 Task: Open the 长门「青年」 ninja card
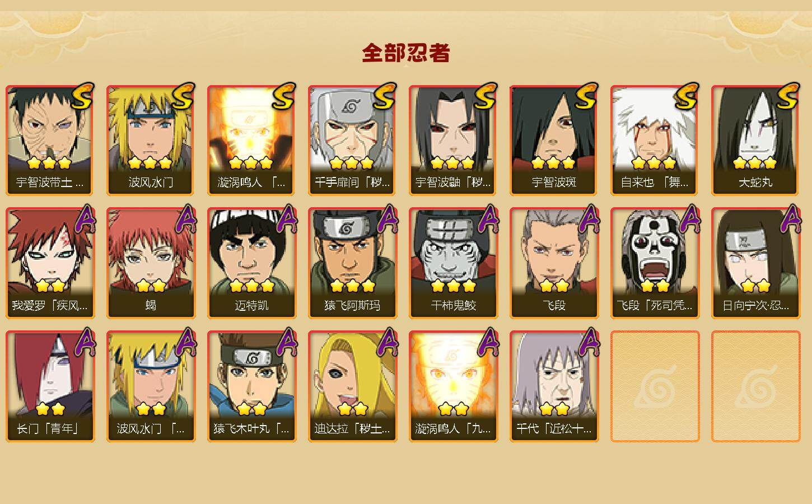[x=50, y=386]
